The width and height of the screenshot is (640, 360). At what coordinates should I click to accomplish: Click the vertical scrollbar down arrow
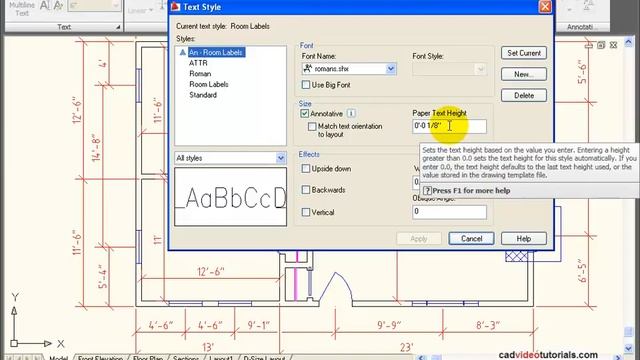pos(629,348)
